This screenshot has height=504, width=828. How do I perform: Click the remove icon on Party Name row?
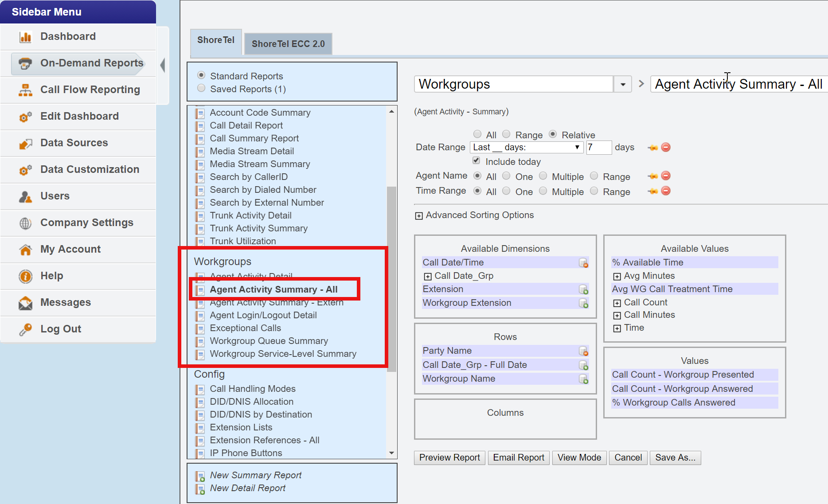point(583,351)
